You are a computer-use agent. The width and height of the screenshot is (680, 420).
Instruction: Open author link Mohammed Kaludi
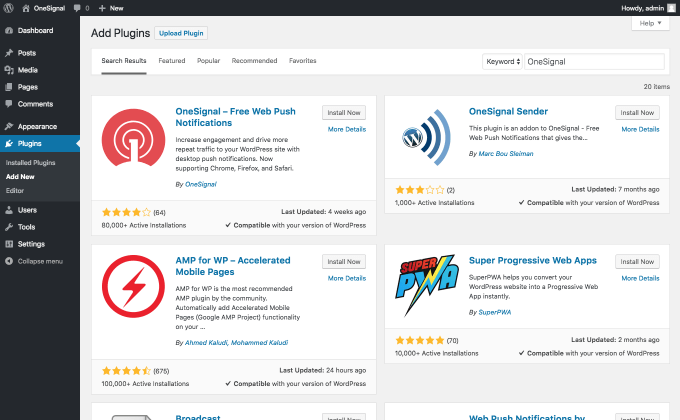[x=259, y=343]
